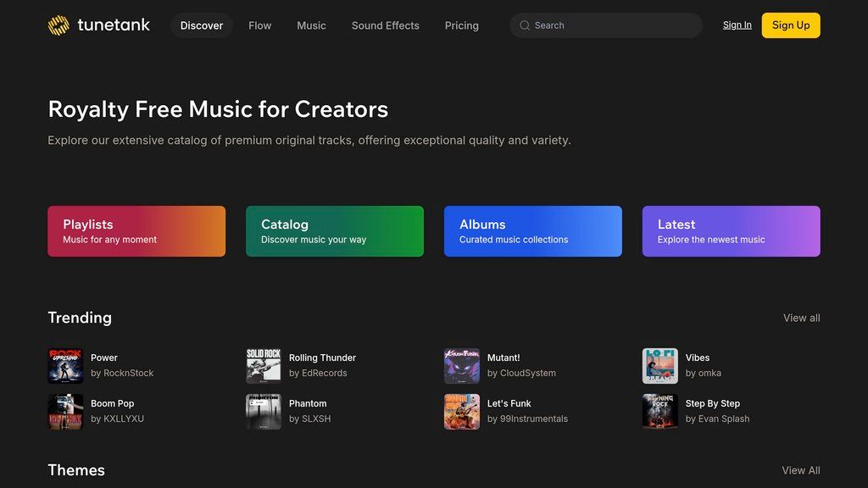This screenshot has height=488, width=868.
Task: Open the Albums card
Action: (x=533, y=231)
